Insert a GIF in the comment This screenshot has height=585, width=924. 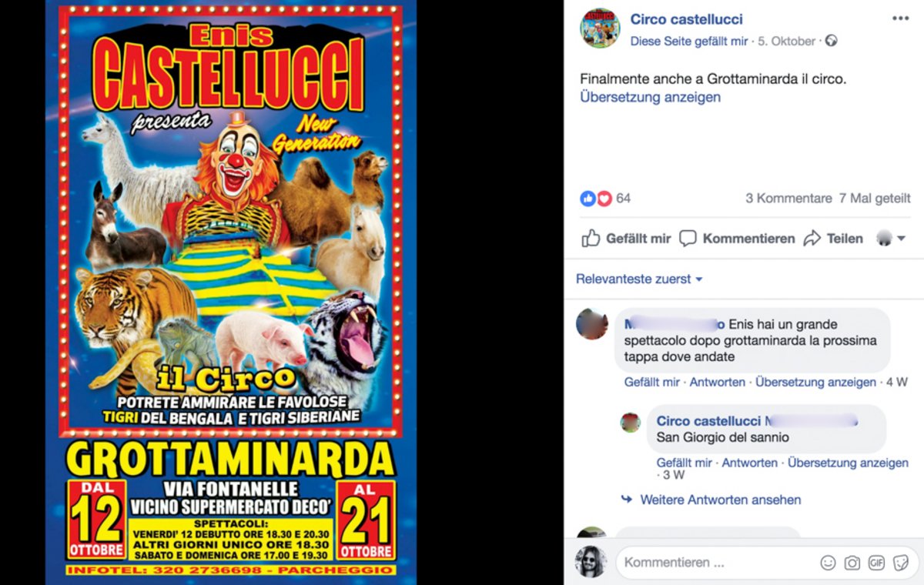(x=876, y=563)
